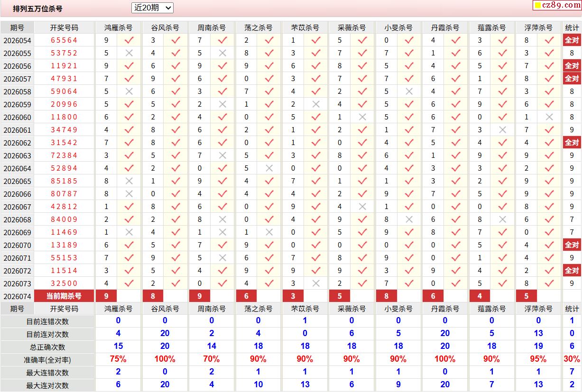The image size is (582, 392).
Task: Click the X mark for 采薇杀号 in row 2026067
Action: click(363, 207)
